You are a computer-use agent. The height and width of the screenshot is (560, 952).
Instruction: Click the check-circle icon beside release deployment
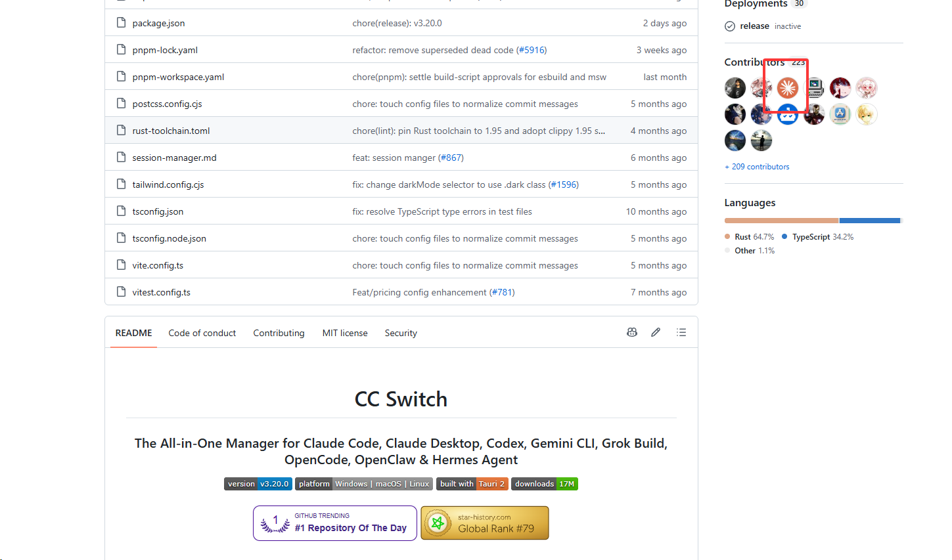(730, 26)
